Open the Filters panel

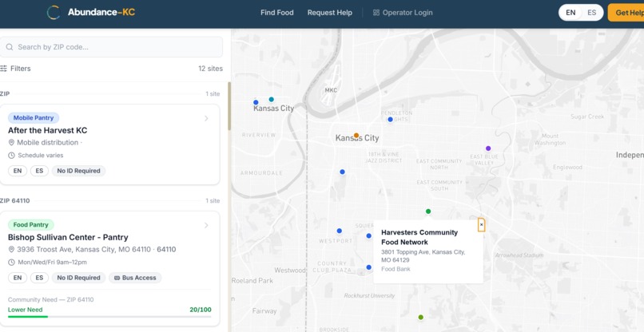tap(16, 69)
